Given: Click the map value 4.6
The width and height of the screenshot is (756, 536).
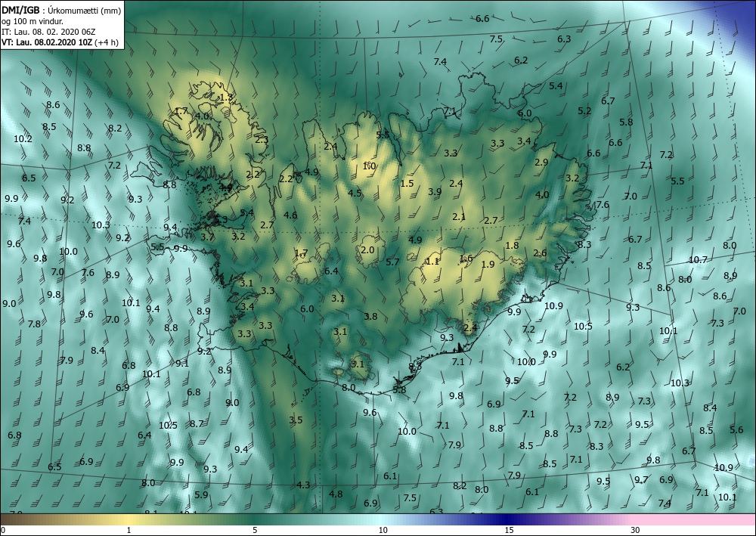Looking at the screenshot, I should 290,215.
